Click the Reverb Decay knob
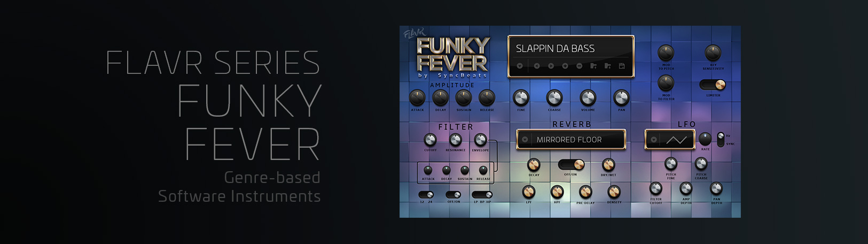The width and height of the screenshot is (868, 244). pyautogui.click(x=534, y=165)
